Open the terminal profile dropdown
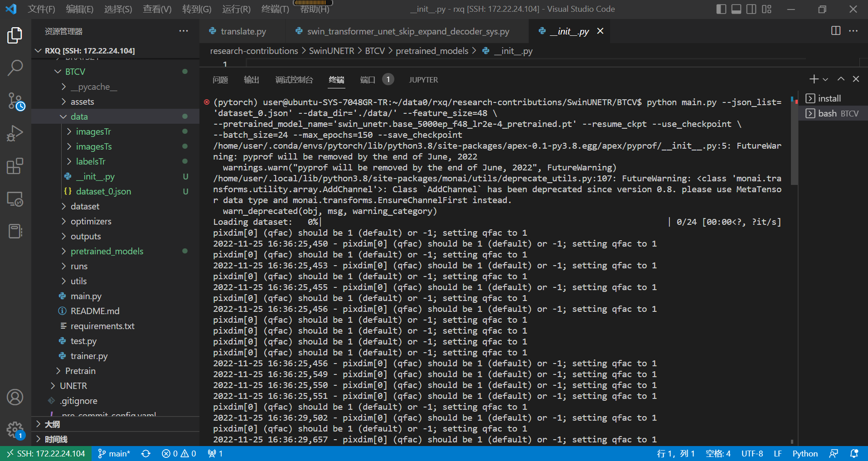 coord(826,79)
